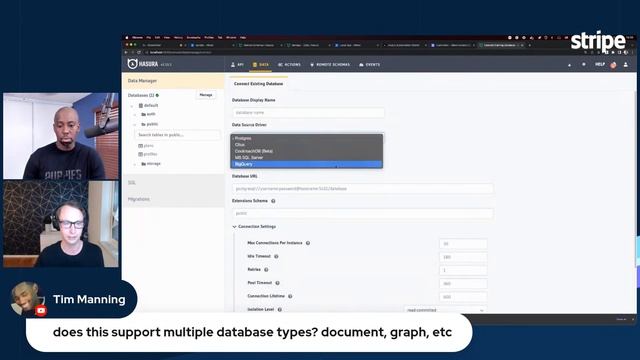Focus the Connection Lifetime field
The width and height of the screenshot is (640, 360).
click(463, 297)
